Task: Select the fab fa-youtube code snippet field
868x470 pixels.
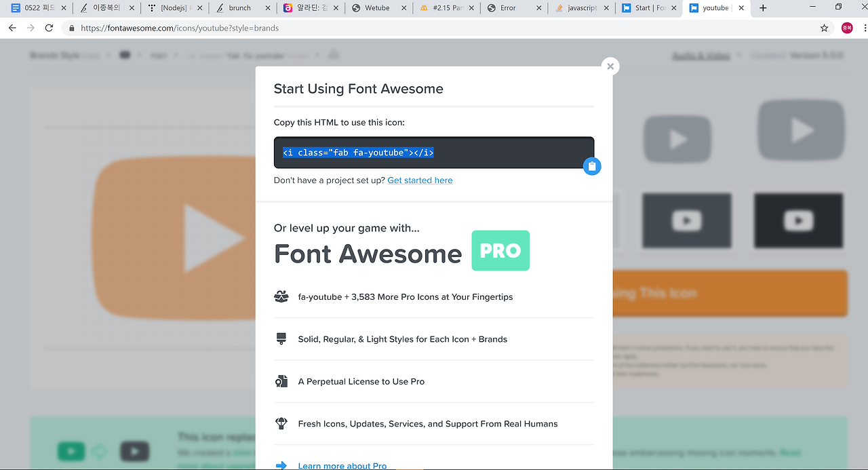Action: (434, 153)
